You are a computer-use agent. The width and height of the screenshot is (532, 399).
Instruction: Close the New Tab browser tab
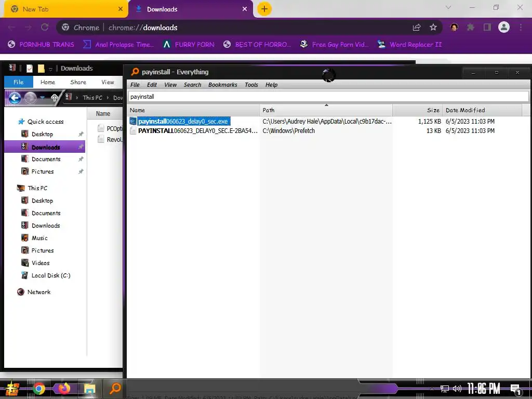pos(121,9)
